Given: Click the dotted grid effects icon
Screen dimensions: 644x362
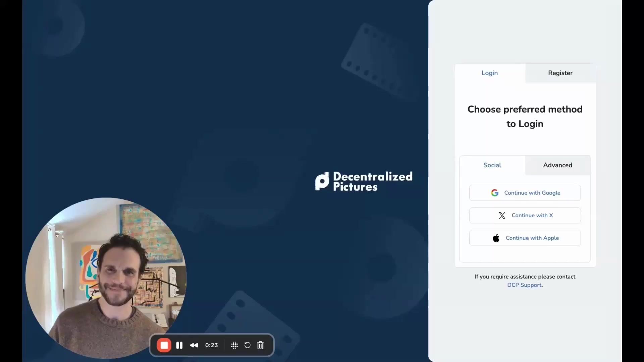Looking at the screenshot, I should [234, 345].
